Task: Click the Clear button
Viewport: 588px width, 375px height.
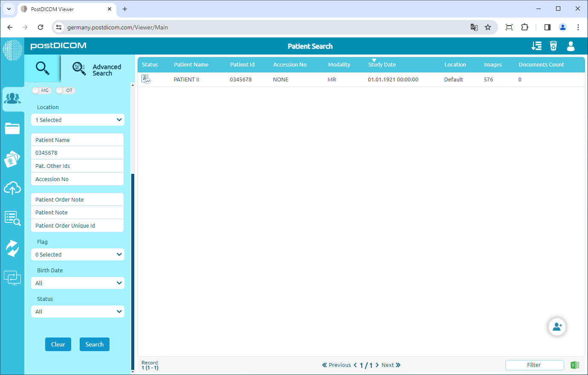Action: [x=58, y=344]
